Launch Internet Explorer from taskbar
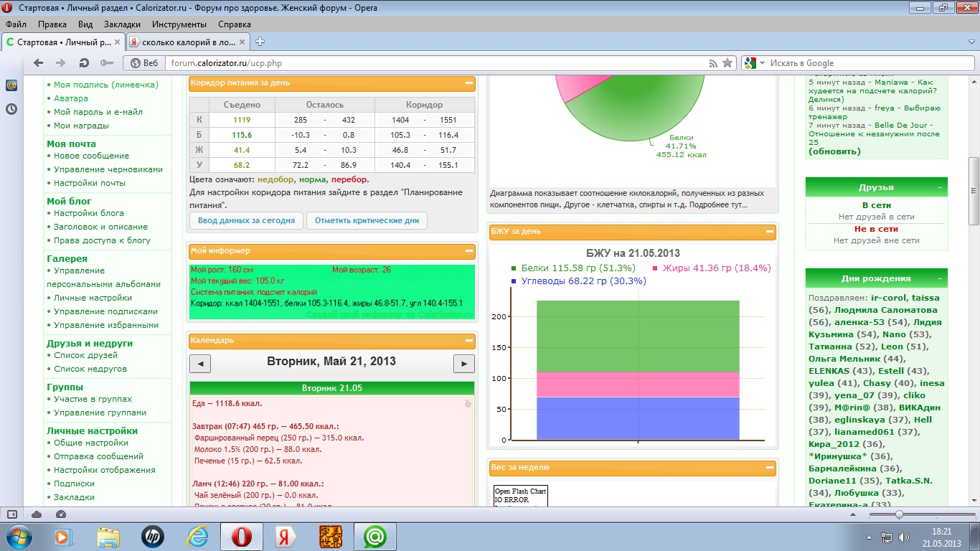The image size is (980, 551). click(197, 536)
